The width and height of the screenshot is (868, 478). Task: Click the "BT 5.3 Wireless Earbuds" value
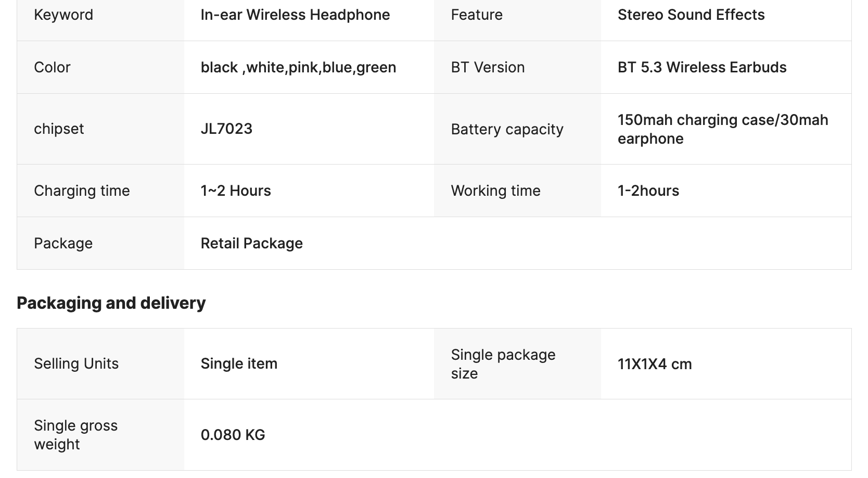click(701, 67)
